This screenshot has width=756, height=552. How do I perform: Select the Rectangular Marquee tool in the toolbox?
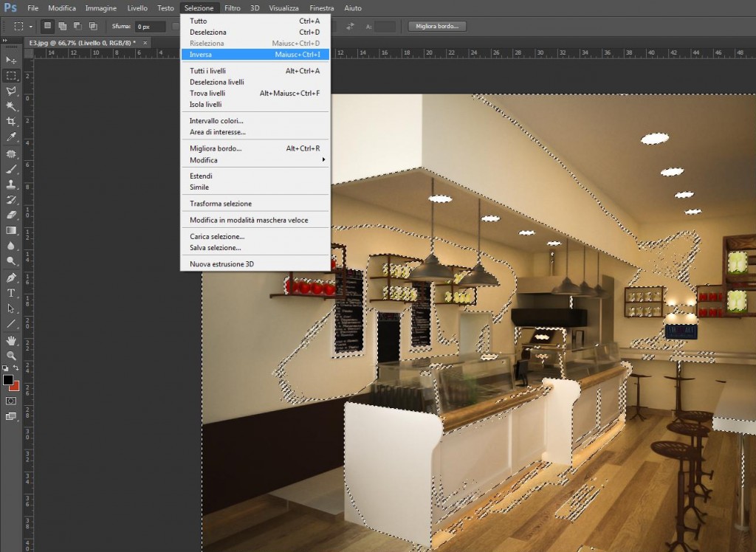coord(11,76)
